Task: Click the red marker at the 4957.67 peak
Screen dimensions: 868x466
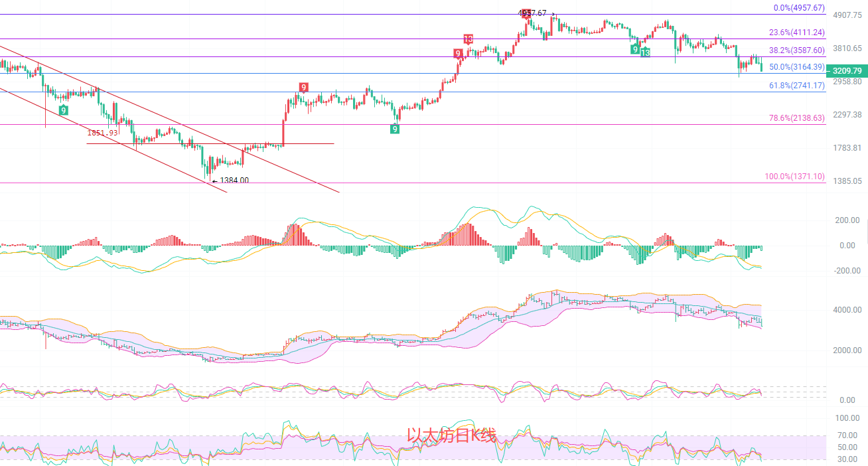Action: click(526, 13)
